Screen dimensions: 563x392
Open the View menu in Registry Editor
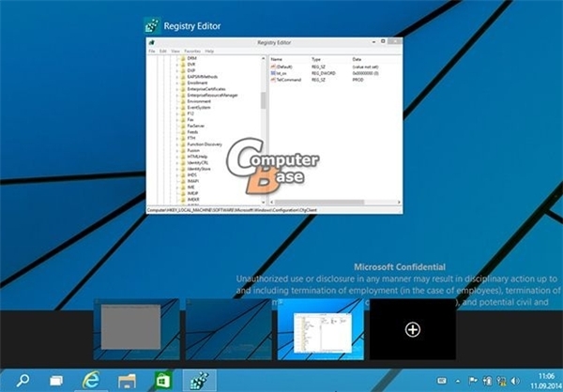(175, 52)
